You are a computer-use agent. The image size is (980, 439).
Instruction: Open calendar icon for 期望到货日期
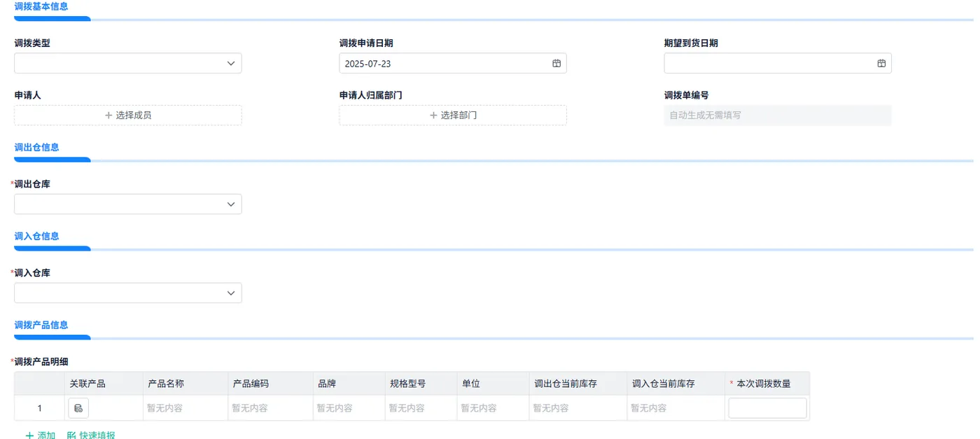(881, 64)
